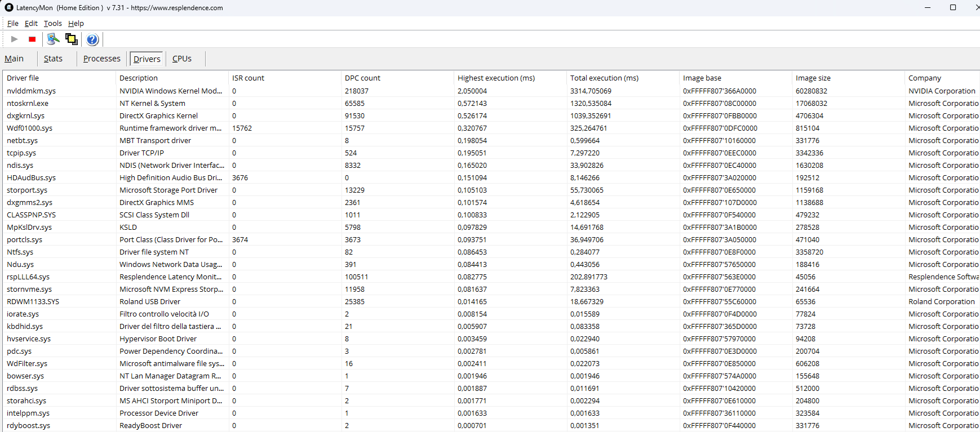Switch to the Main tab

tap(14, 59)
